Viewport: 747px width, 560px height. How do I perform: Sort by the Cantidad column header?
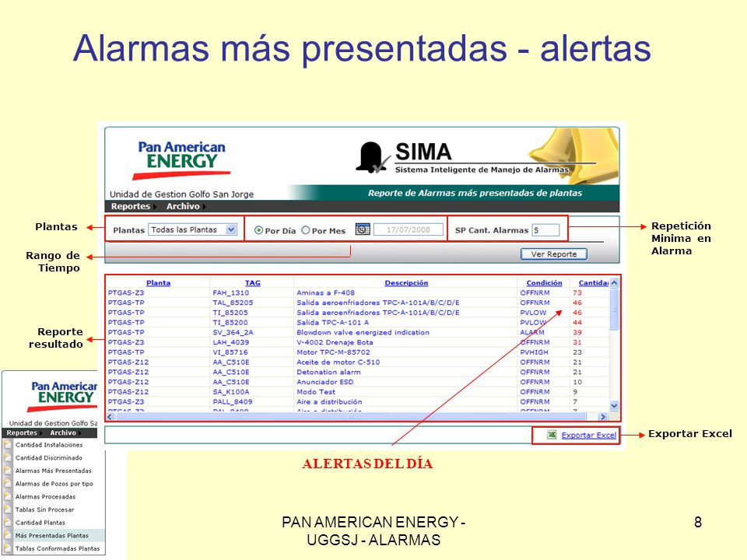point(594,283)
